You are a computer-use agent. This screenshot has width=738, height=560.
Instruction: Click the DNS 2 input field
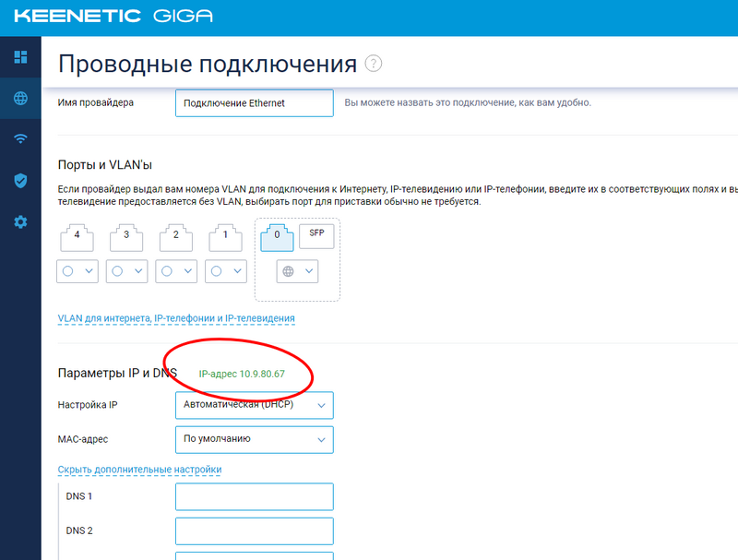click(254, 531)
